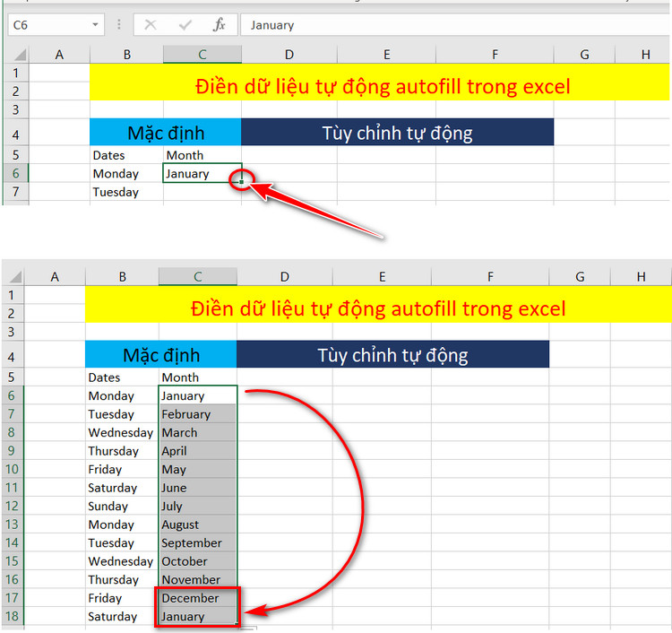Click Select All corner in upper spreadsheet
The image size is (672, 633).
tap(20, 55)
